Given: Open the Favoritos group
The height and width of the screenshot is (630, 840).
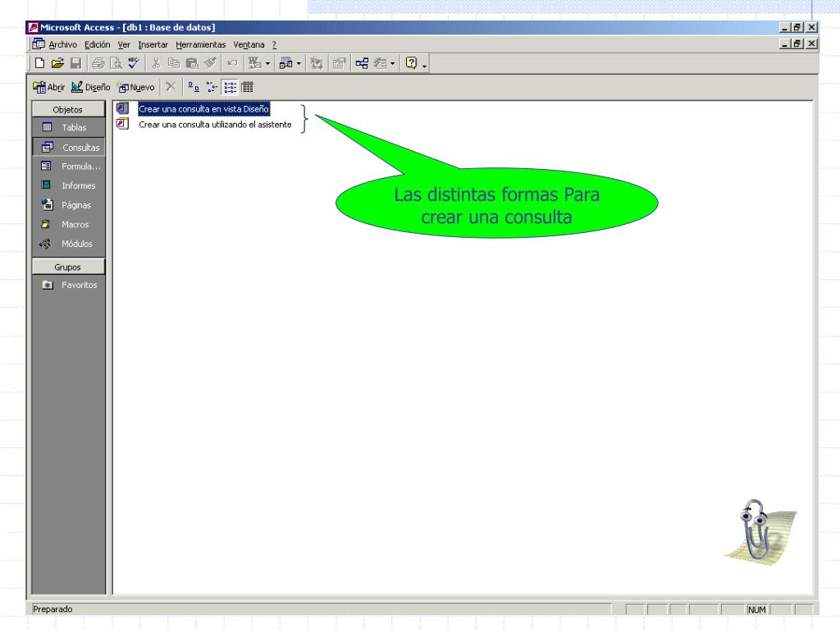Looking at the screenshot, I should click(x=68, y=285).
